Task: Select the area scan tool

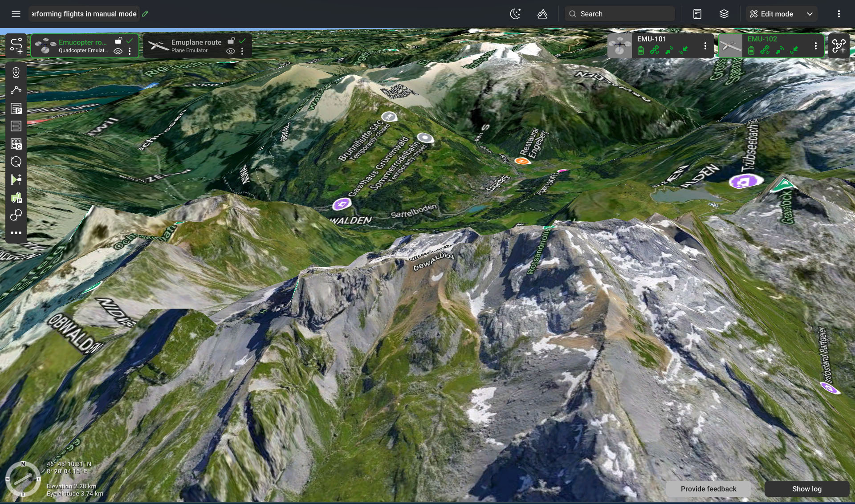Action: point(16,126)
